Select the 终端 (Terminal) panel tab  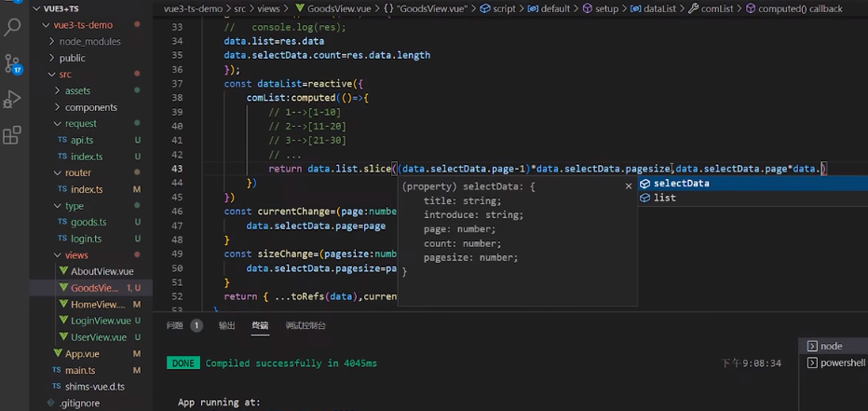coord(260,325)
